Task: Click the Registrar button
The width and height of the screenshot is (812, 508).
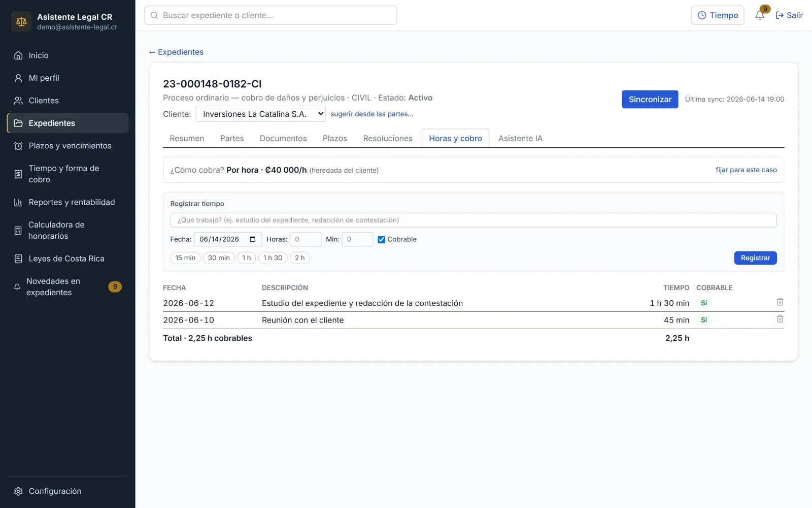Action: click(x=755, y=258)
